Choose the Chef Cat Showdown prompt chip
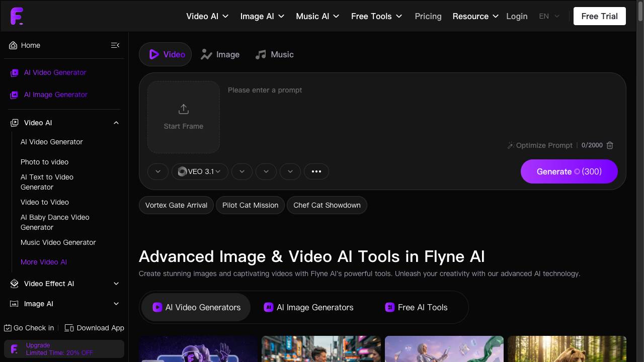This screenshot has width=644, height=362. (327, 205)
